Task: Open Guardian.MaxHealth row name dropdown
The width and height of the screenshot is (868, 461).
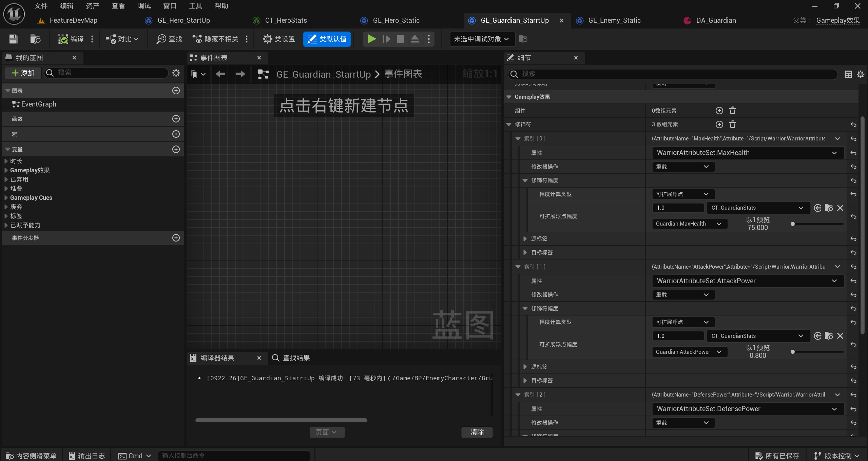Action: point(690,224)
